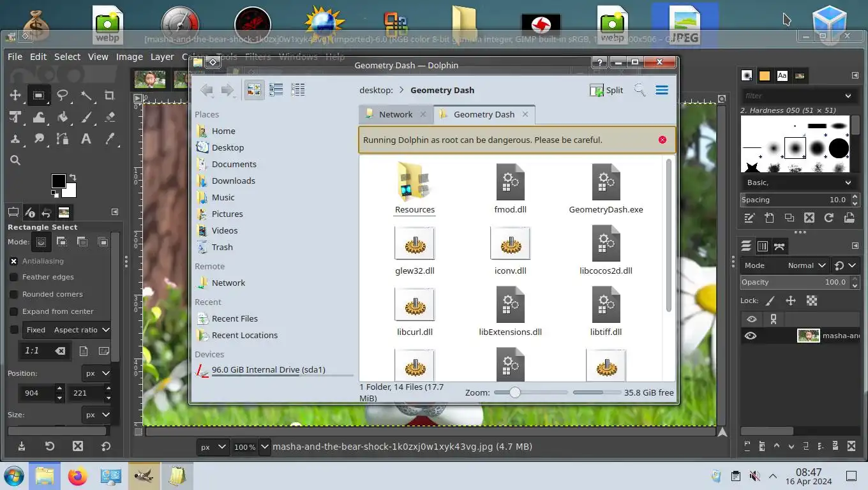Open the GIMP Edit menu
This screenshot has height=490, width=868.
pos(38,57)
